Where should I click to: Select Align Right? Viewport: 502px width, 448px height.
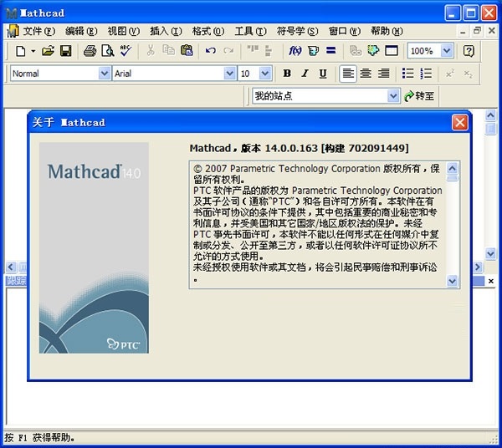pos(383,74)
